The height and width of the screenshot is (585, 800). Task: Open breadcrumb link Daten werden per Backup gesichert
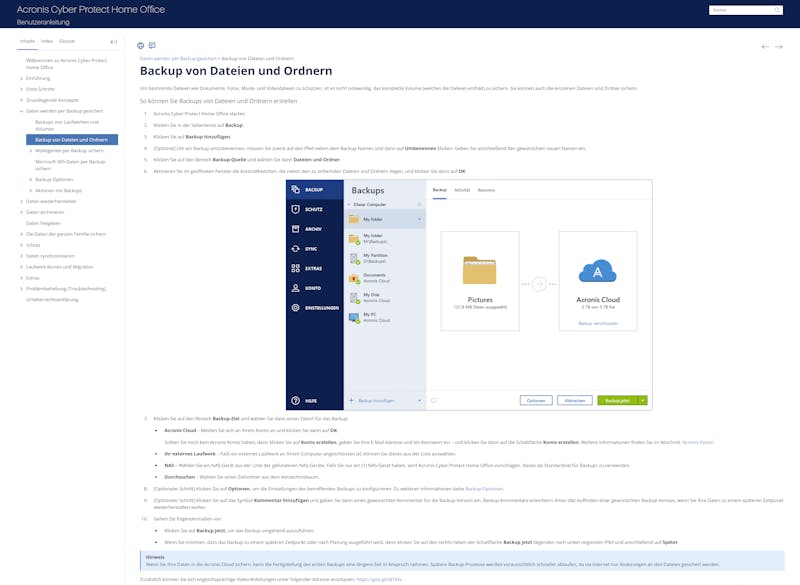point(178,59)
